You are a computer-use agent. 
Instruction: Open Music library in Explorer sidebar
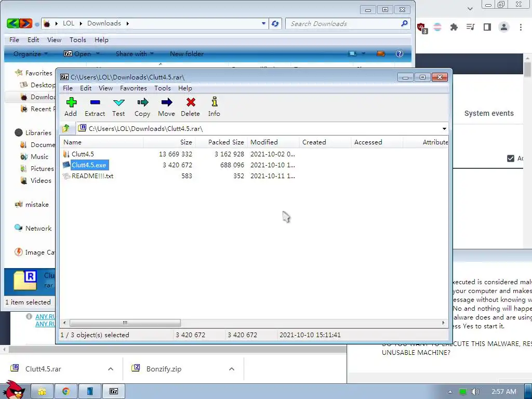39,157
